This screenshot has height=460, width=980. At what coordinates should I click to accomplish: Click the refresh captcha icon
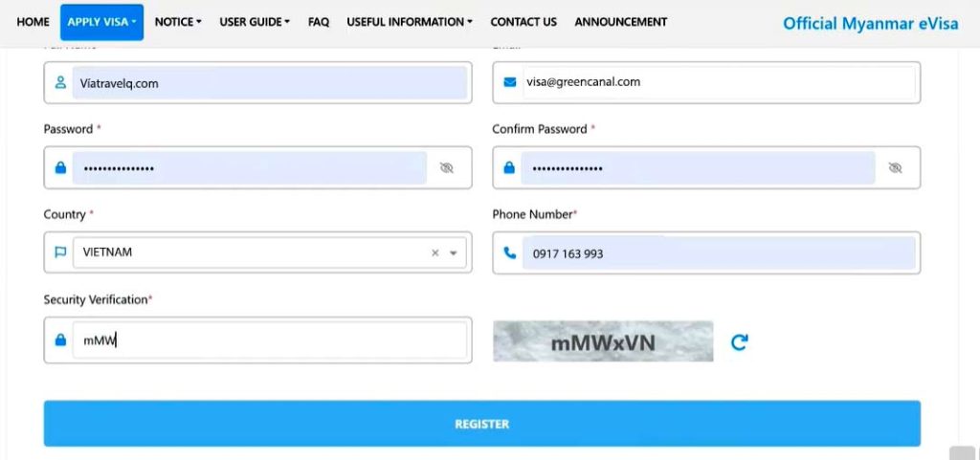click(x=740, y=341)
